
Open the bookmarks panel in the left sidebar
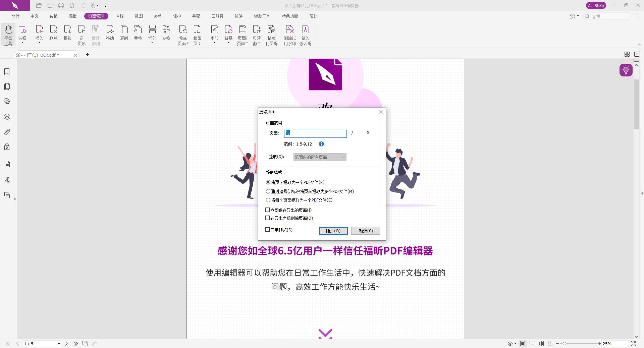[x=7, y=71]
